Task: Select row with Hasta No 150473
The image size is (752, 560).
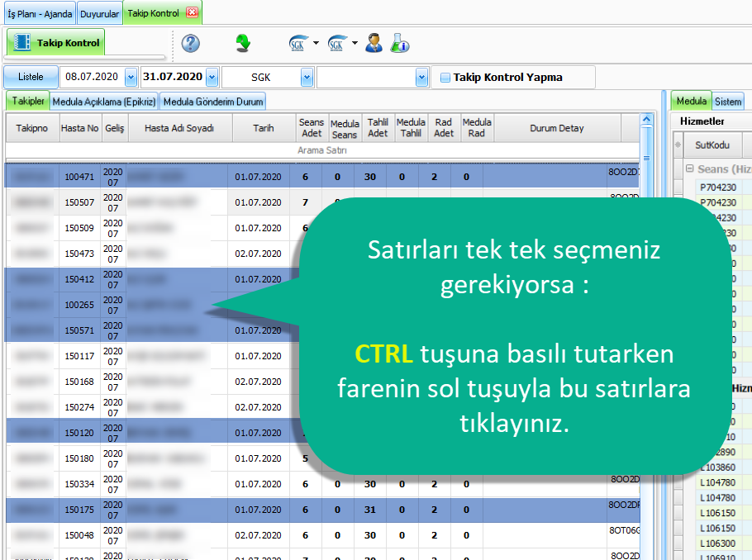Action: (322, 253)
